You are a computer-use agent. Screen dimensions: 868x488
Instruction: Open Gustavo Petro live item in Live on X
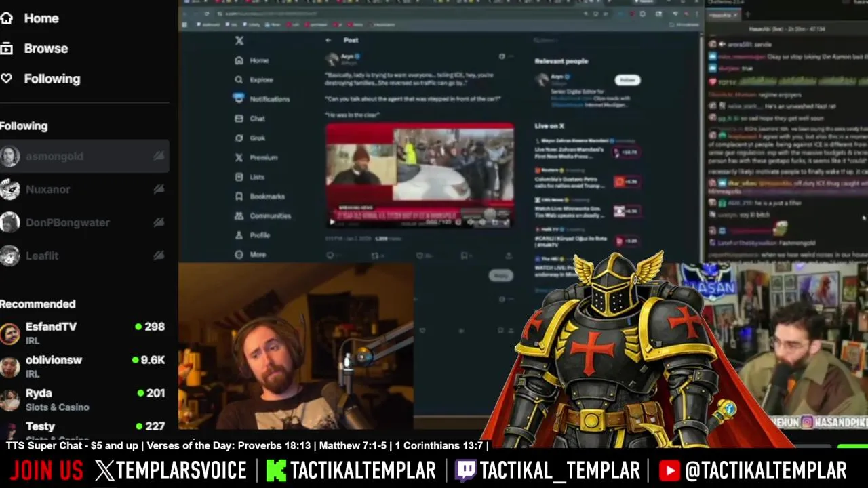click(587, 180)
